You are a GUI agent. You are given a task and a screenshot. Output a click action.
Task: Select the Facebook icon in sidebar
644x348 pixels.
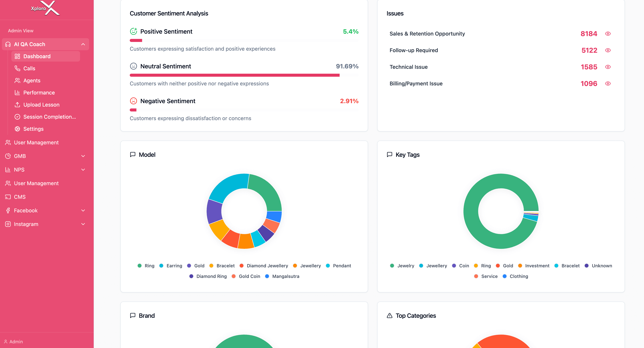click(x=8, y=210)
